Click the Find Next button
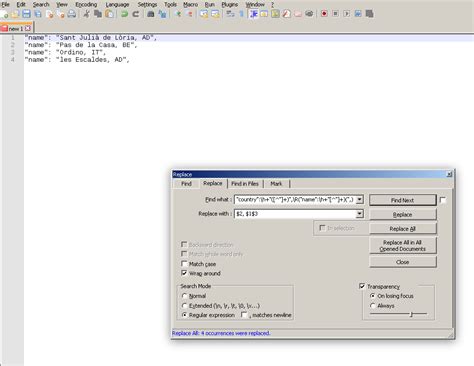Screen dimensions: 474x366 click(403, 200)
